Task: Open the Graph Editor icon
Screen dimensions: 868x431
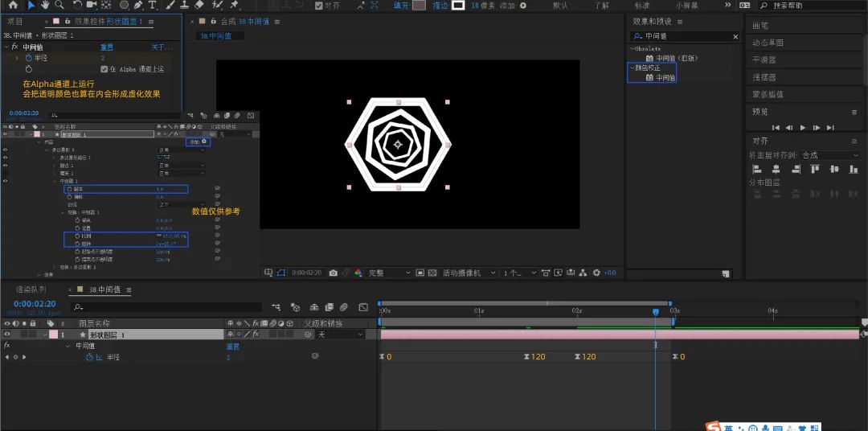Action: point(363,306)
